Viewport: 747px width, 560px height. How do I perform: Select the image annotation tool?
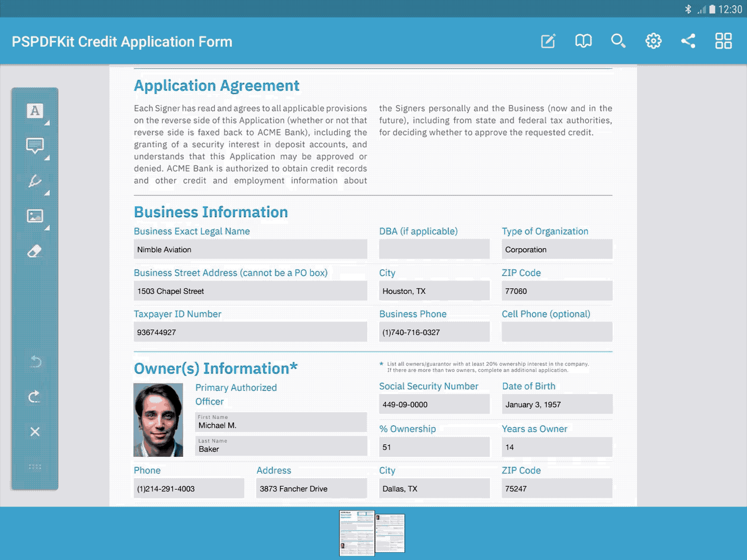click(x=35, y=216)
